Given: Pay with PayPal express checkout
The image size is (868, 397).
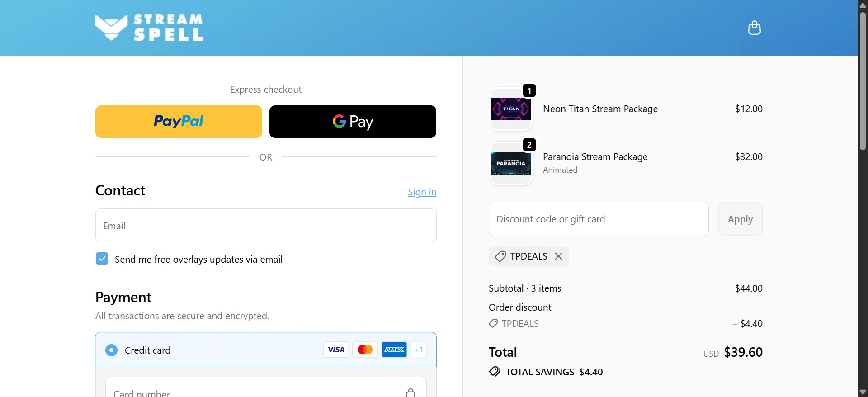Looking at the screenshot, I should pos(179,122).
